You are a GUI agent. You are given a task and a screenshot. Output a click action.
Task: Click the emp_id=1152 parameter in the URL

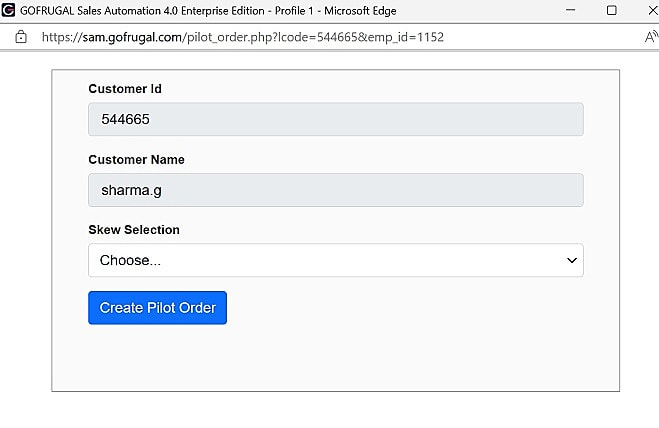tap(406, 37)
